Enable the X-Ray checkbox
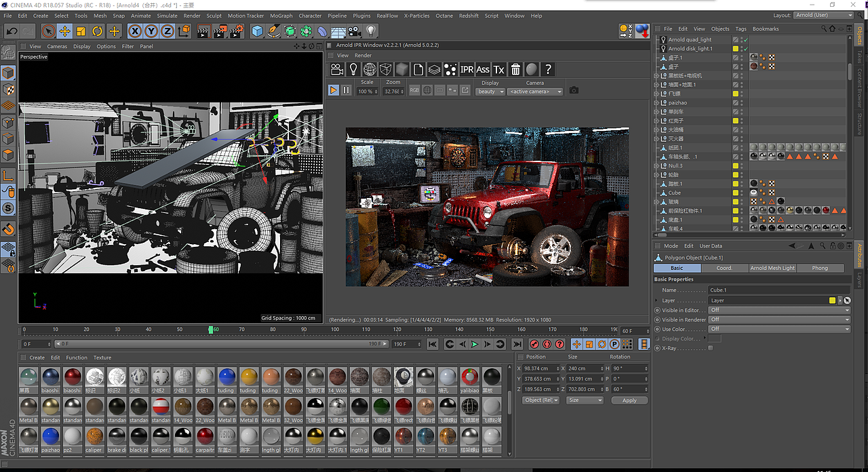 [710, 348]
